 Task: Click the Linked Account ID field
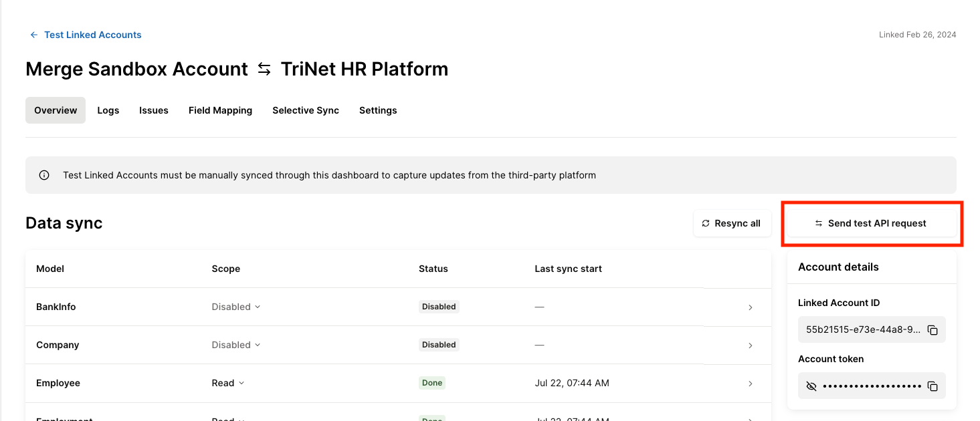coord(863,330)
